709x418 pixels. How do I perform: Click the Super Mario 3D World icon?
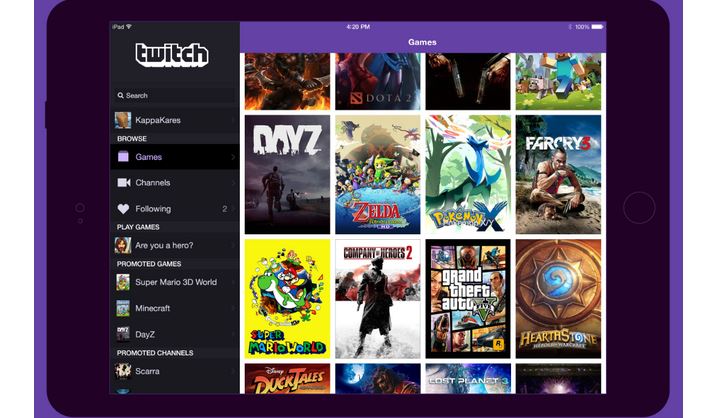[x=123, y=282]
